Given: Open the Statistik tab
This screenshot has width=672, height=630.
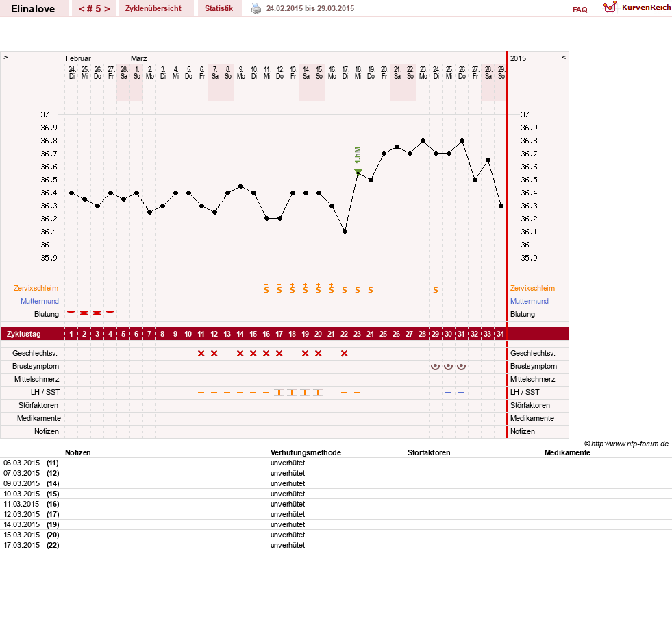Looking at the screenshot, I should pos(219,8).
